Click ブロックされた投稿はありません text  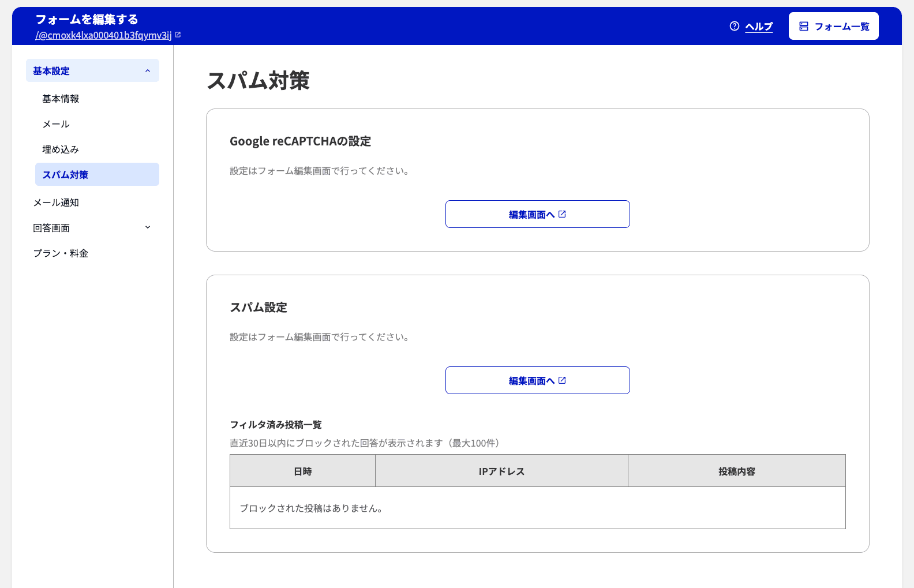tap(312, 508)
